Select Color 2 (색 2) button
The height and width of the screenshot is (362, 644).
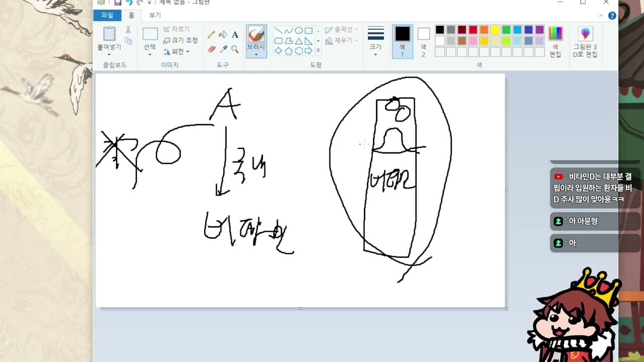(424, 42)
